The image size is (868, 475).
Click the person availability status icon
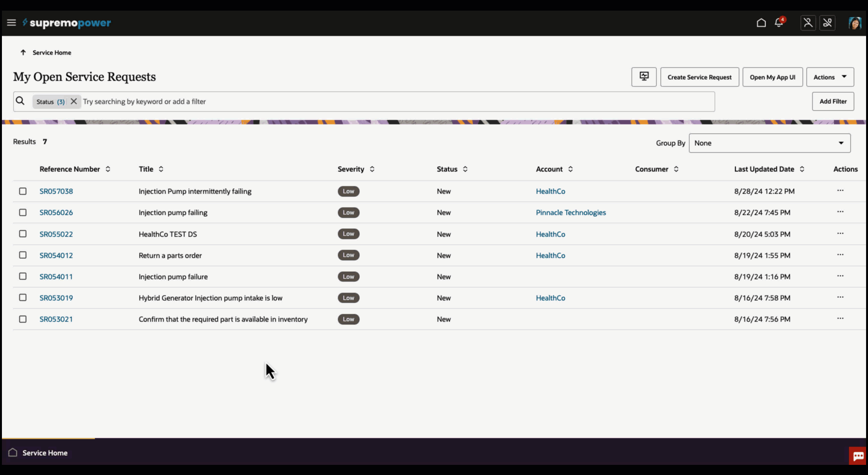coord(808,22)
